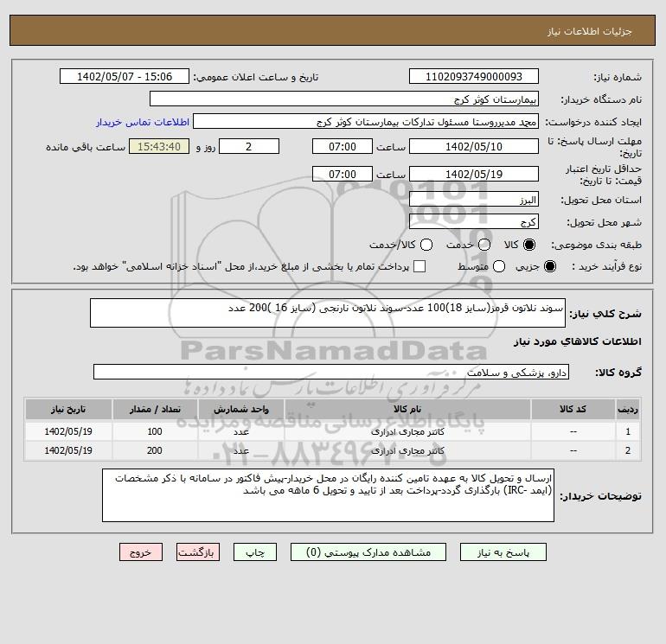666x644 pixels.
Task: Click the اطلاعات کالاهای مورد نیاز heading
Action: point(578,341)
